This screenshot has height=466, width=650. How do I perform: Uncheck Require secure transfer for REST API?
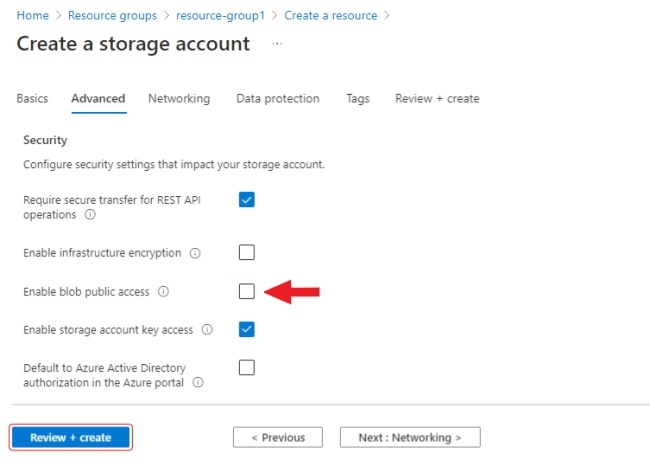(247, 200)
